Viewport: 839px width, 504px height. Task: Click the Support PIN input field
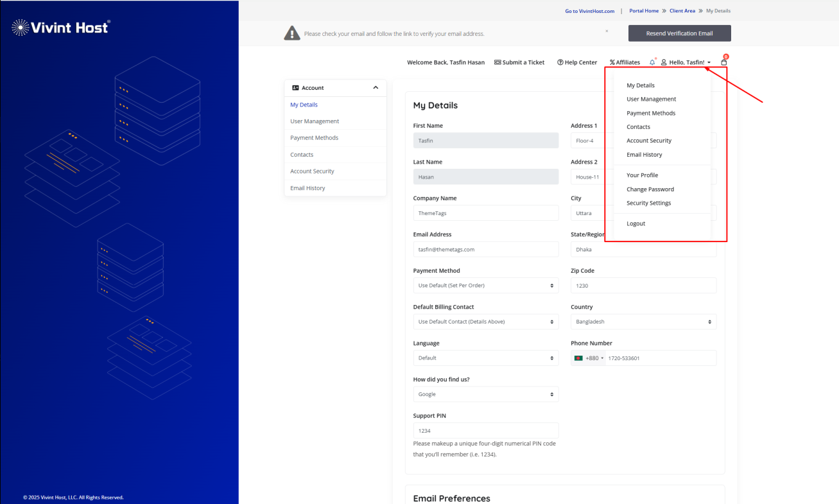tap(485, 431)
